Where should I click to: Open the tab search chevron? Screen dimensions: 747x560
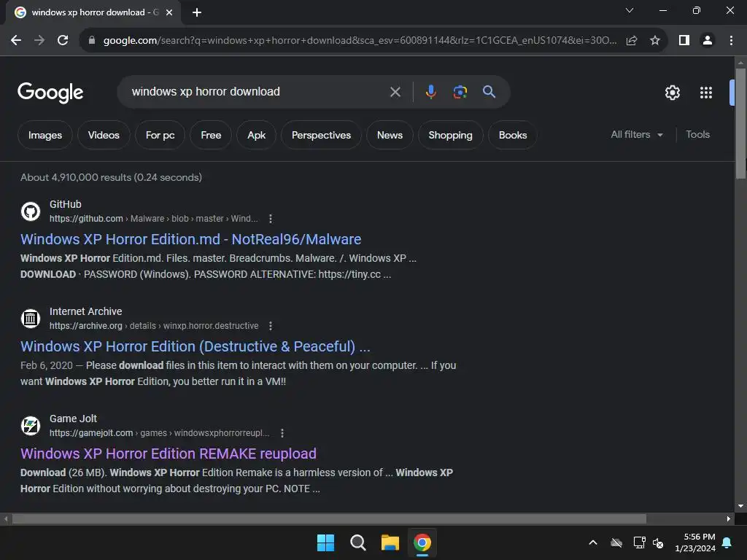point(630,10)
